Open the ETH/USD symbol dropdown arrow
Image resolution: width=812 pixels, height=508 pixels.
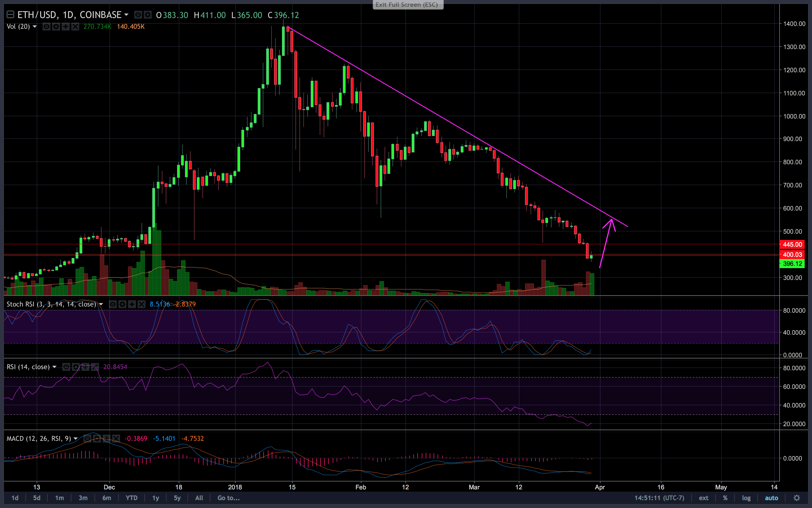[x=126, y=15]
